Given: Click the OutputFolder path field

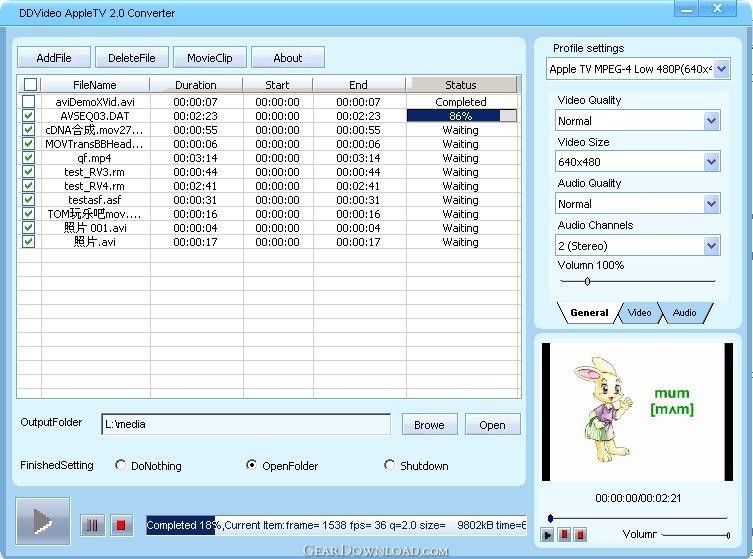Looking at the screenshot, I should (246, 424).
